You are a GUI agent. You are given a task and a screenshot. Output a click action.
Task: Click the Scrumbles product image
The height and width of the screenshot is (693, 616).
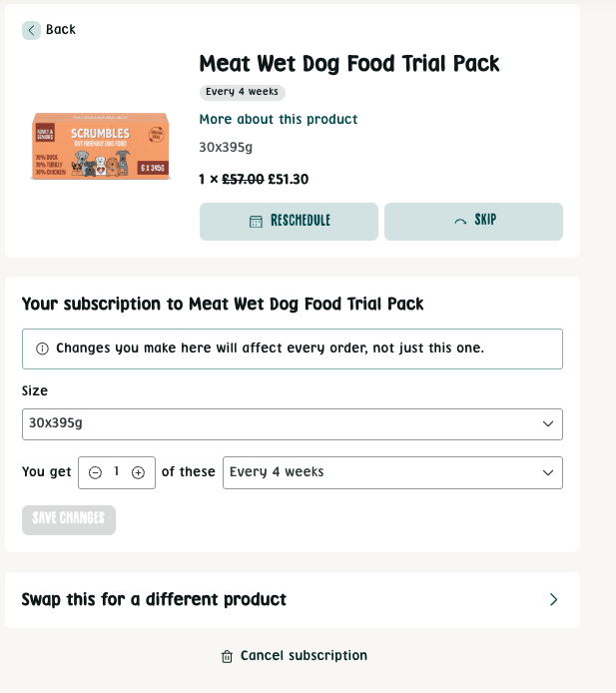coord(101,147)
